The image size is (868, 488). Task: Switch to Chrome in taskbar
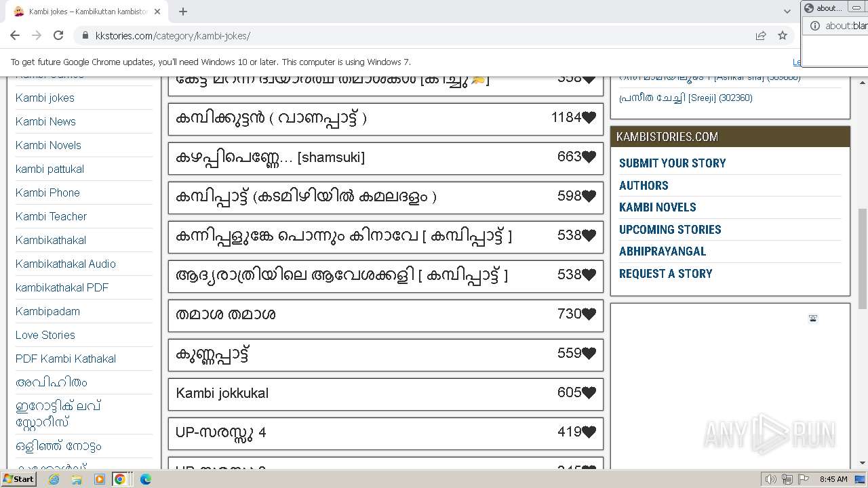click(120, 479)
